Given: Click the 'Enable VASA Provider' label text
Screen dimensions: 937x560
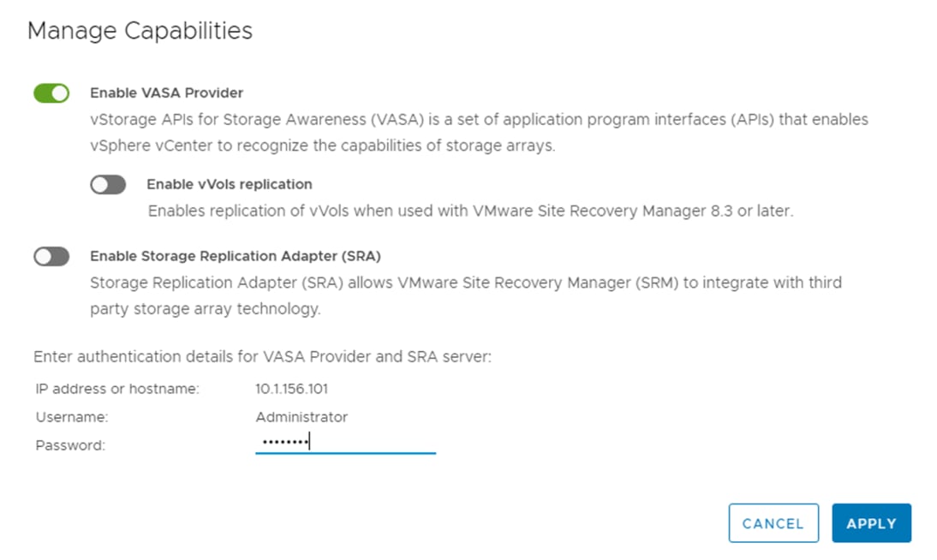Looking at the screenshot, I should (166, 92).
